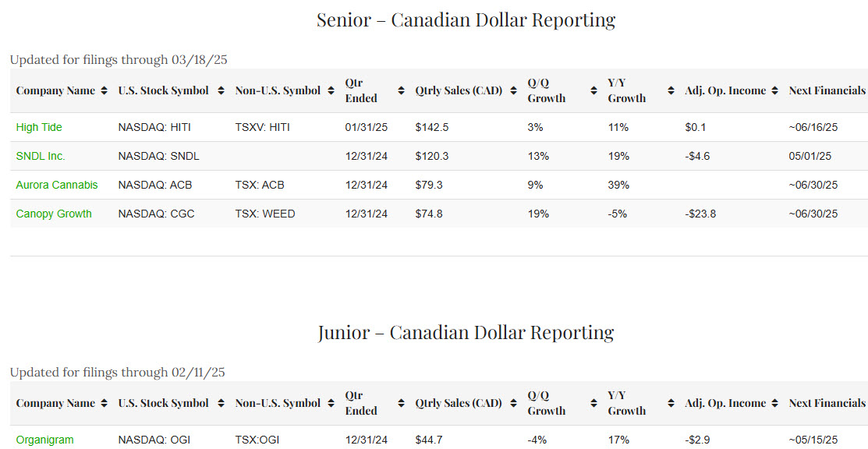Open the High Tide company link
Image resolution: width=868 pixels, height=449 pixels.
click(x=39, y=127)
